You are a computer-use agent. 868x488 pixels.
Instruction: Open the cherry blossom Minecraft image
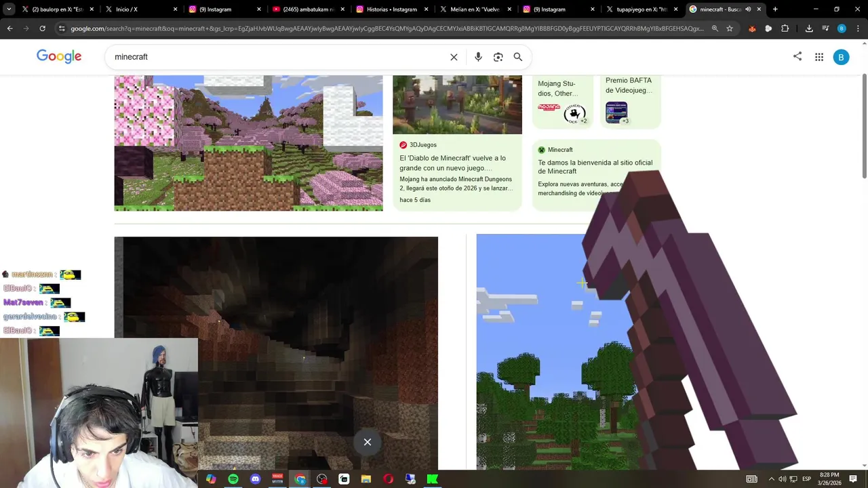click(x=248, y=143)
